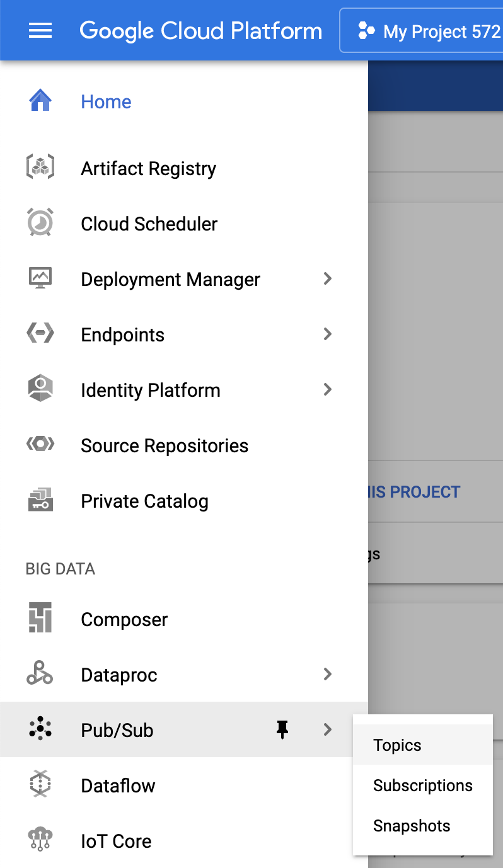Expand the Endpoints submenu chevron
The height and width of the screenshot is (868, 503).
coord(327,334)
